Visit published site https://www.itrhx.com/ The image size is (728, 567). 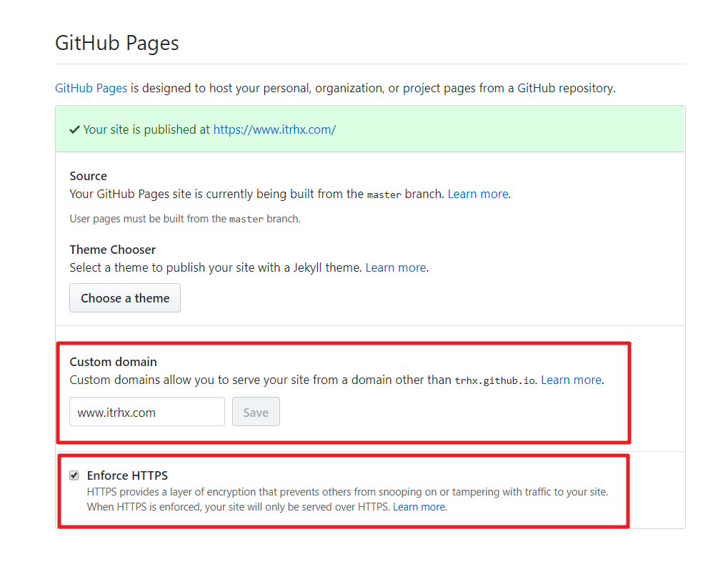pos(274,129)
